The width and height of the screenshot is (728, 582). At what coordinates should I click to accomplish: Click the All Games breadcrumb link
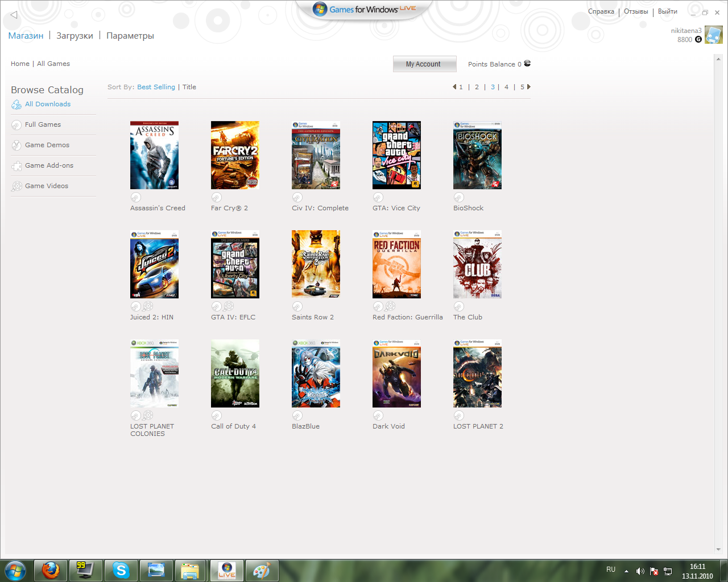click(x=53, y=64)
